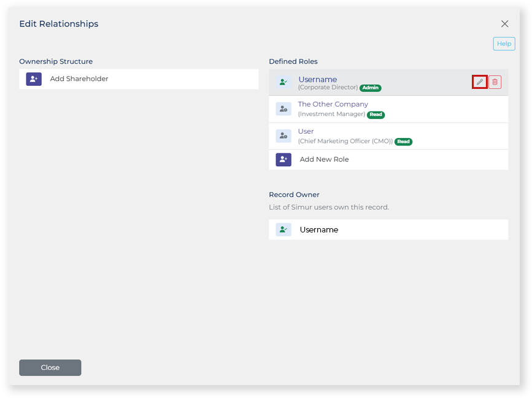
Task: Open the User link in Defined Roles
Action: click(x=306, y=131)
